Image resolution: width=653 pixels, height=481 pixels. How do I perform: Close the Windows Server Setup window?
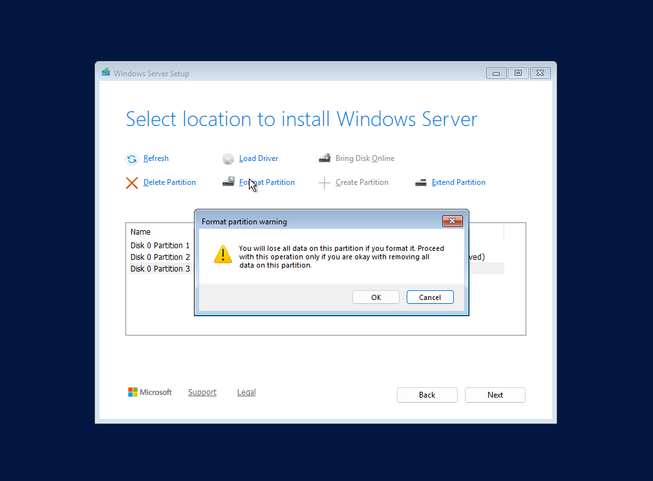540,73
